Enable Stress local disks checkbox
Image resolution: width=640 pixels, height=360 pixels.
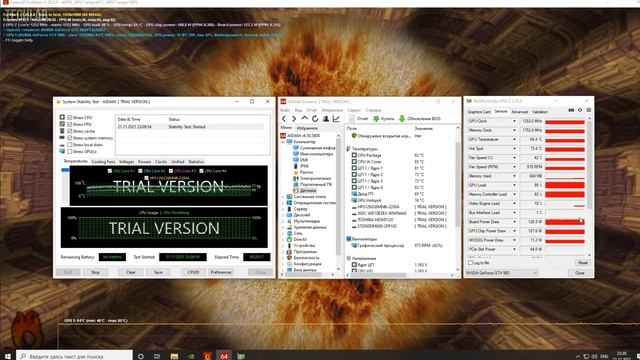[x=69, y=144]
